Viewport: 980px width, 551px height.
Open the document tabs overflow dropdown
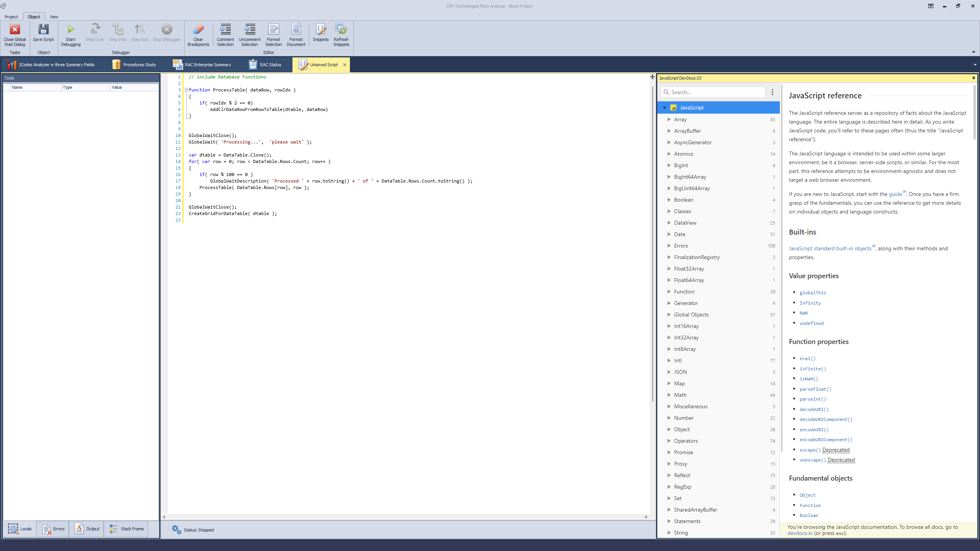(975, 65)
